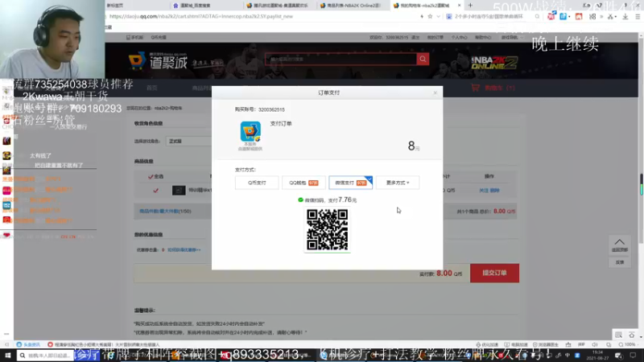This screenshot has height=362, width=644.
Task: Click the 头条资讯 status bar item
Action: coord(28,345)
